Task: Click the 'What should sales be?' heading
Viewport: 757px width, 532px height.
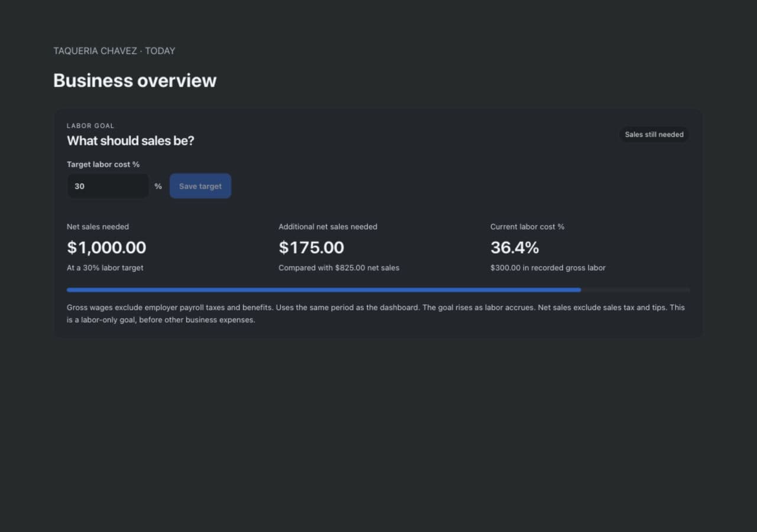Action: (130, 141)
